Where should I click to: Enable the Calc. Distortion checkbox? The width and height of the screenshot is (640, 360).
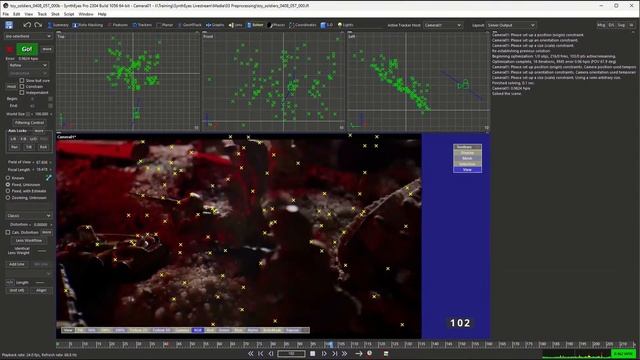(x=8, y=232)
